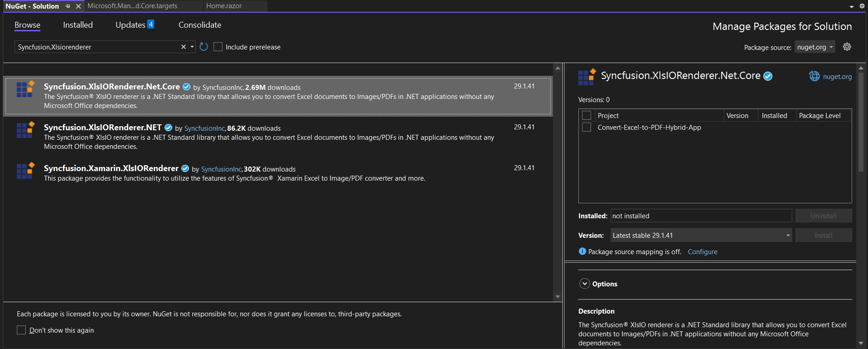The image size is (868, 349).
Task: Check the Convert-Excel-to-PDF-Hybrid-App project box
Action: 587,128
